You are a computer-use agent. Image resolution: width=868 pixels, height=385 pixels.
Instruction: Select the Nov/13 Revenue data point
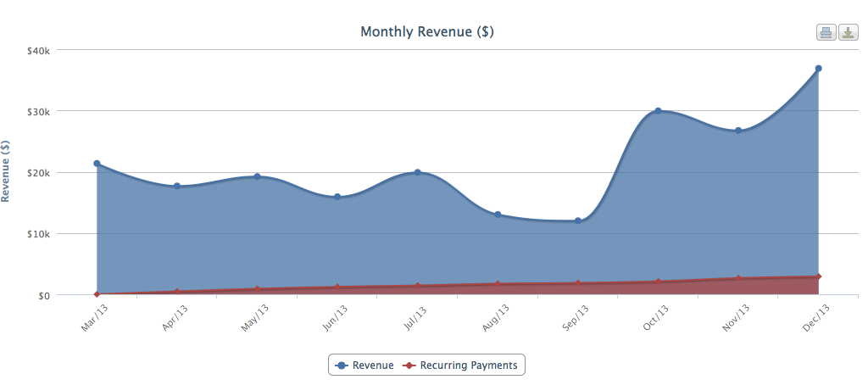pyautogui.click(x=738, y=131)
